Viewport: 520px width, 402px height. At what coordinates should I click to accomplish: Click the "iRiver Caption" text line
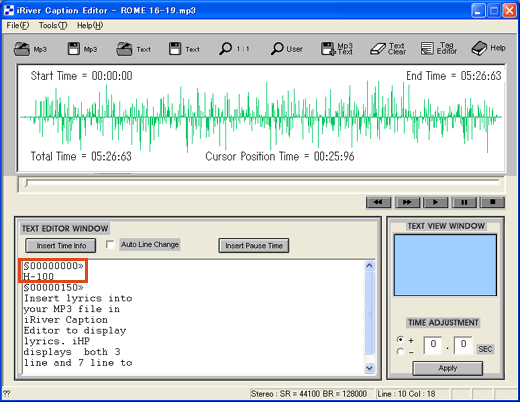(66, 320)
